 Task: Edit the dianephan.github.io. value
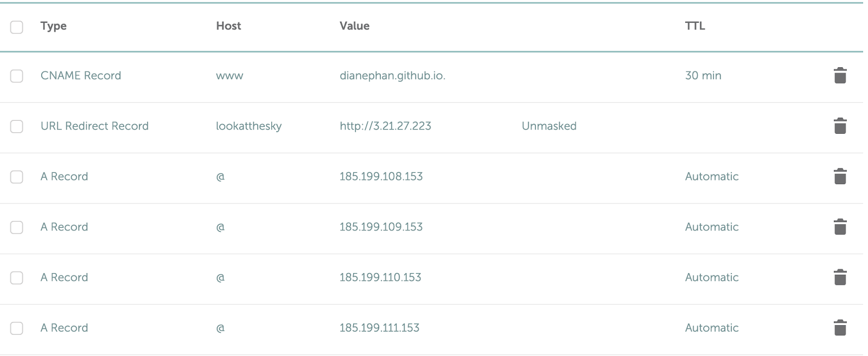click(392, 75)
